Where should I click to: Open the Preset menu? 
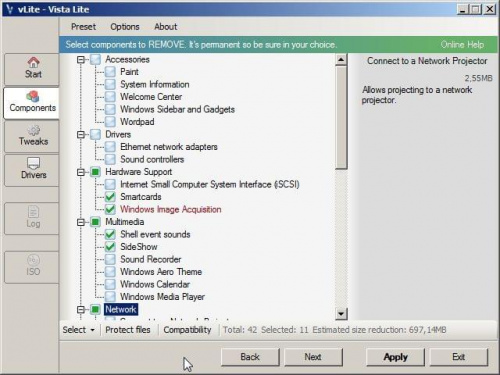coord(83,27)
